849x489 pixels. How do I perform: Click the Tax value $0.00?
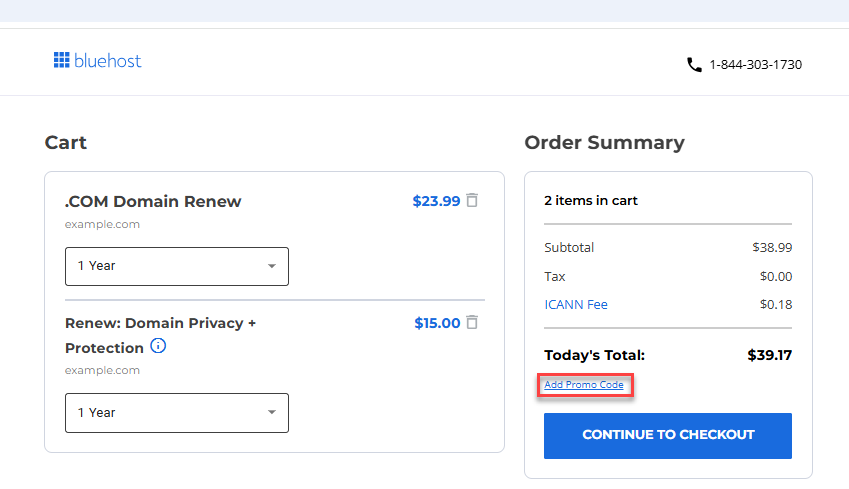point(776,277)
